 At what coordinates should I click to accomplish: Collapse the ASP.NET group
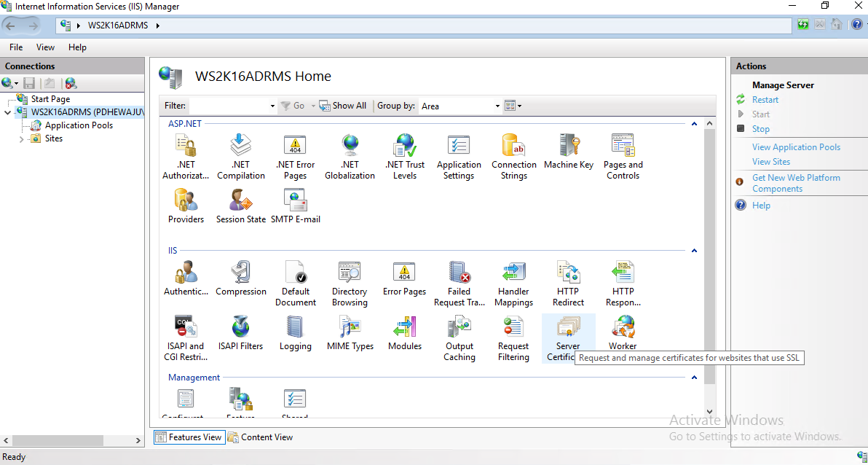694,124
